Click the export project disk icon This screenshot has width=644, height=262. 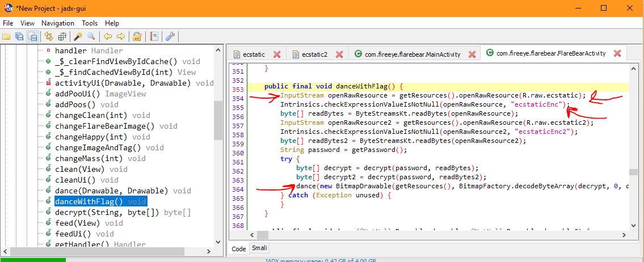point(33,37)
